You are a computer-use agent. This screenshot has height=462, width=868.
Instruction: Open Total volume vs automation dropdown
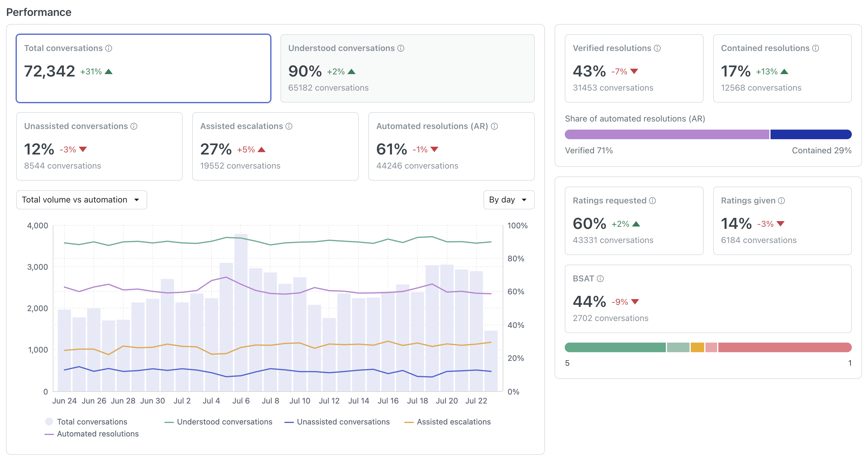pyautogui.click(x=82, y=199)
